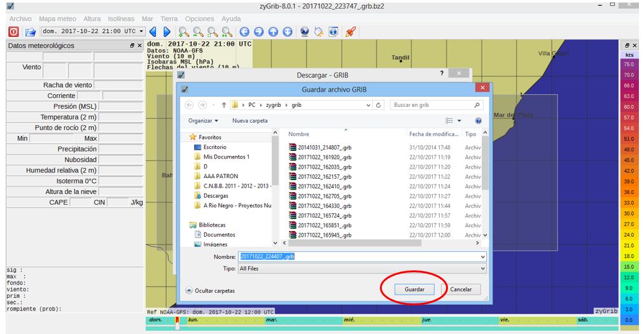This screenshot has width=644, height=334.
Task: Open recent locations dropdown next to Forward arrow
Action: (x=214, y=105)
